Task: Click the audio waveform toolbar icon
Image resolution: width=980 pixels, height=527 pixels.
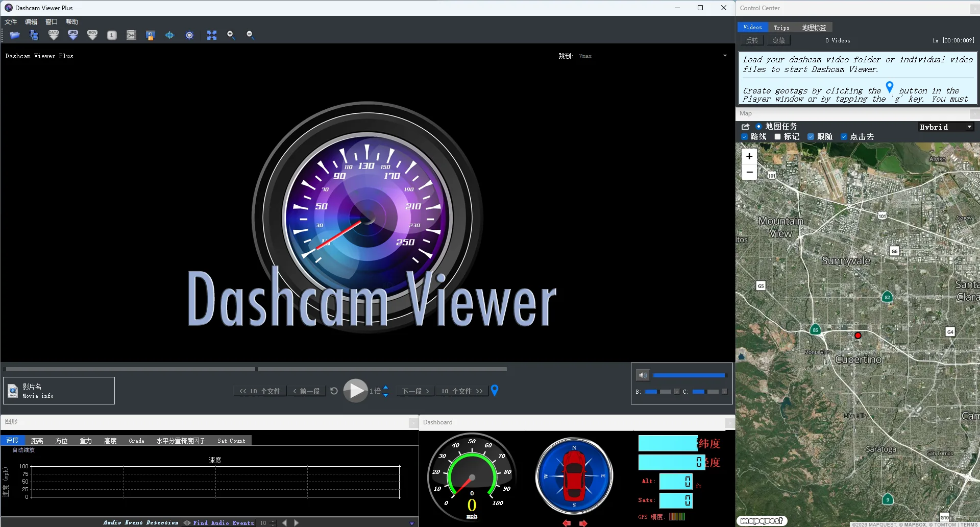Action: (169, 35)
